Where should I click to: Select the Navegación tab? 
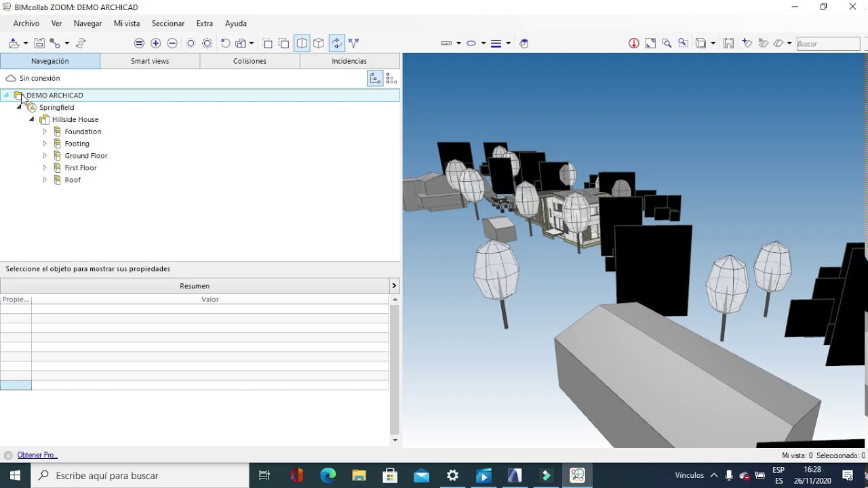tap(50, 61)
